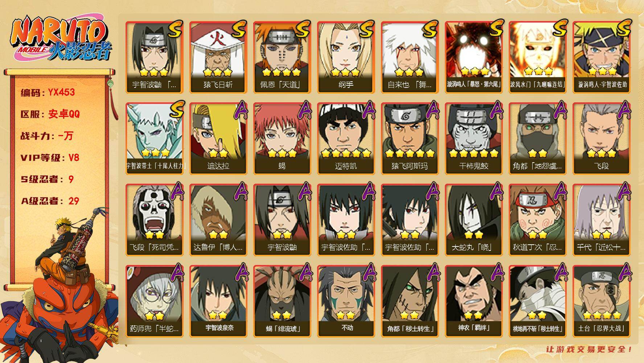
Task: Click the Naruto Mobile 火影忍者 logo
Action: [61, 38]
